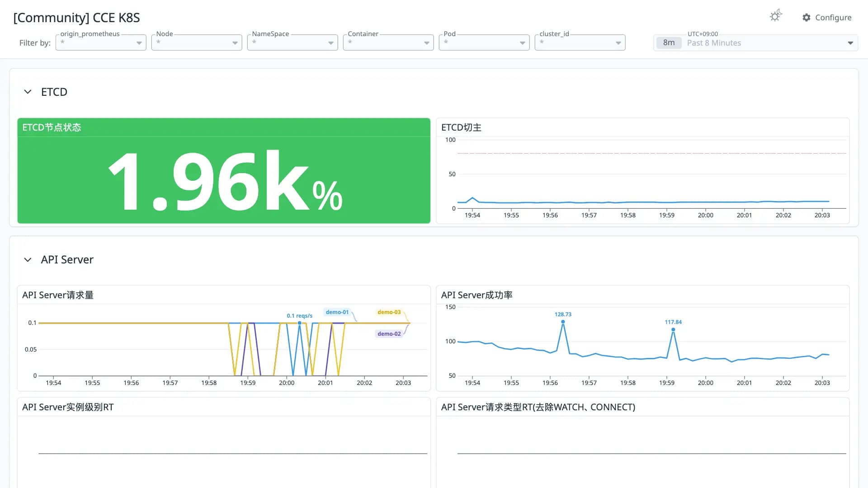Open the cluster_id filter dropdown
The image size is (868, 488).
(580, 42)
